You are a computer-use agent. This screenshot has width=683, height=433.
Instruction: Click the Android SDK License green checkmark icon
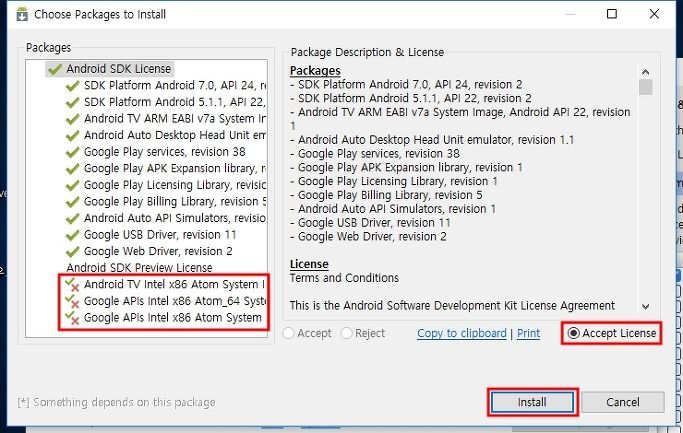(55, 69)
